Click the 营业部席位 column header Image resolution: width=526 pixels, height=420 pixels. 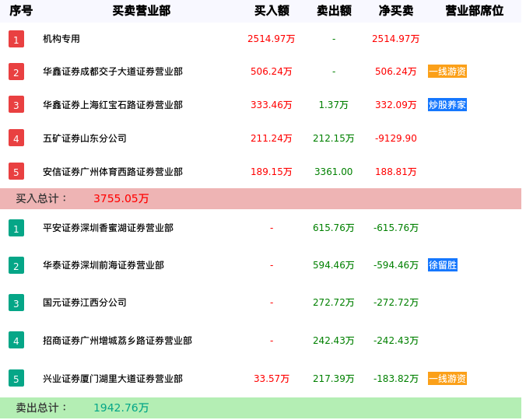(475, 11)
